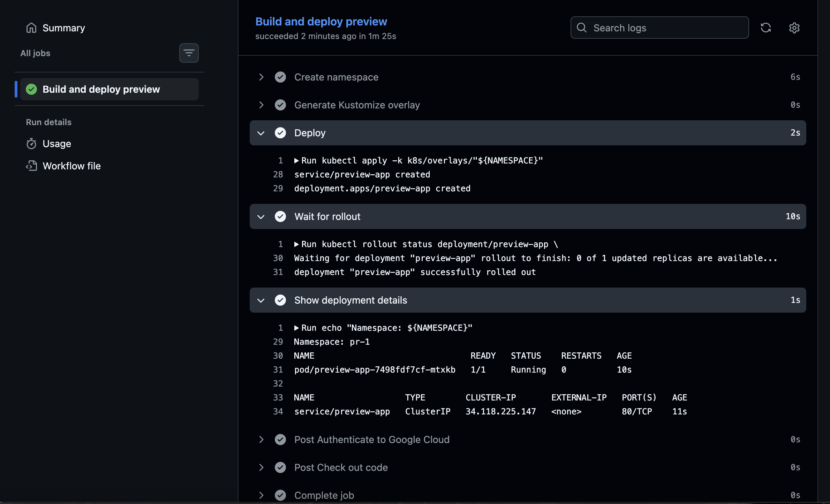
Task: Expand the Create namespace step
Action: [261, 77]
